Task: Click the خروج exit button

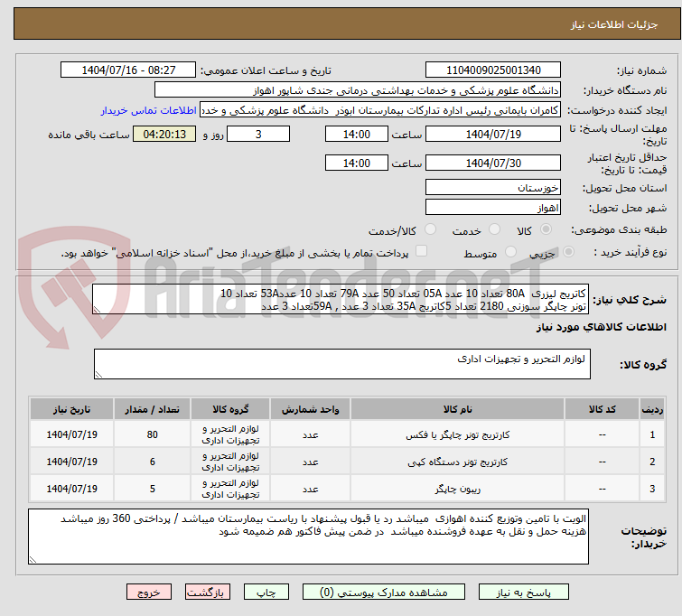Action: [x=149, y=593]
